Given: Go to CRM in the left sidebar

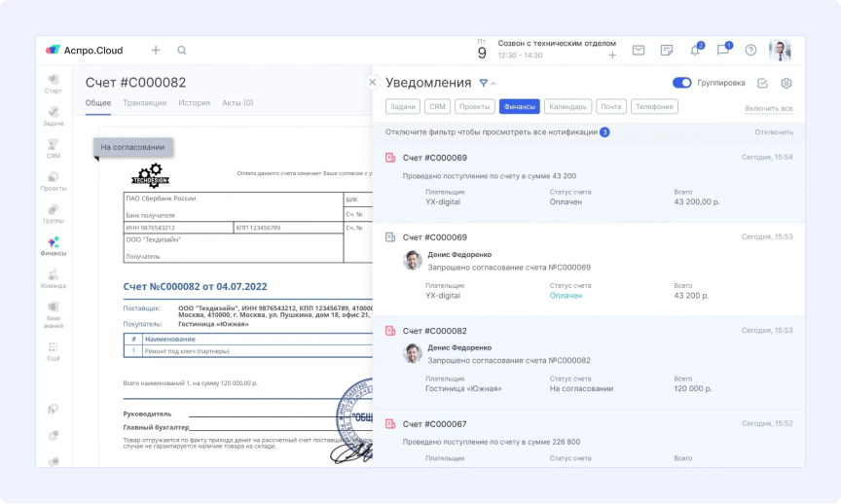Looking at the screenshot, I should pos(53,147).
